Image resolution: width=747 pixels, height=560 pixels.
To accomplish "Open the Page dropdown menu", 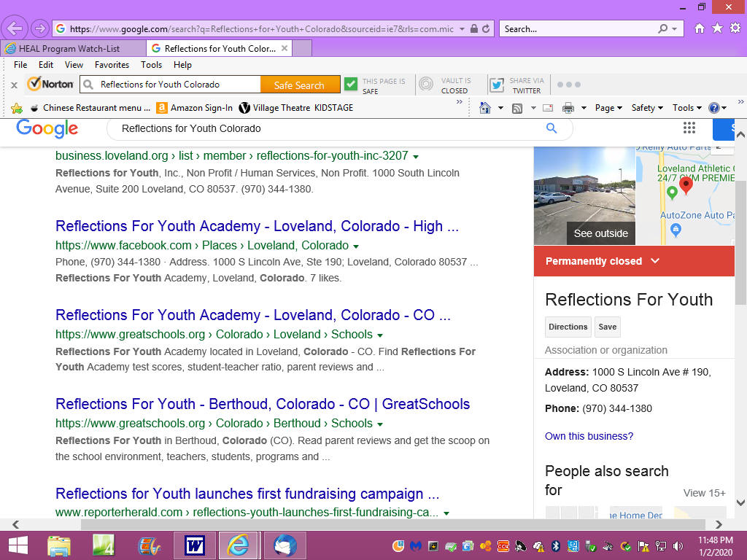I will 608,108.
